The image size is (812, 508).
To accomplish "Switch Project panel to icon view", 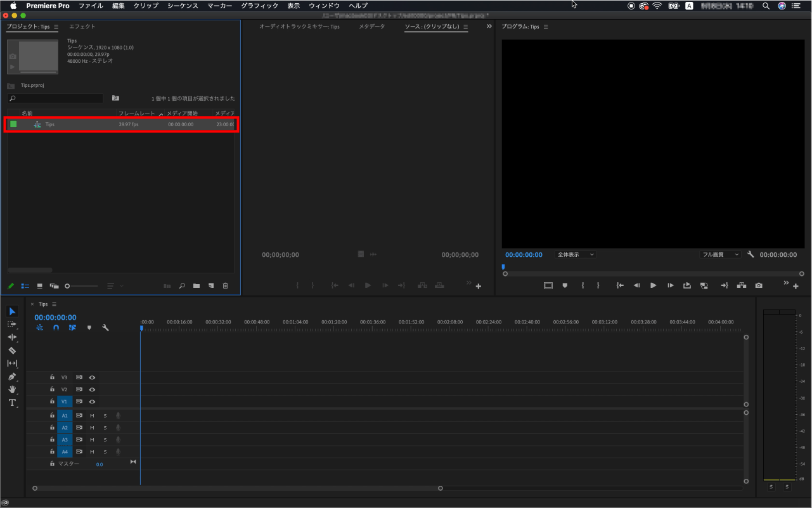I will tap(40, 286).
